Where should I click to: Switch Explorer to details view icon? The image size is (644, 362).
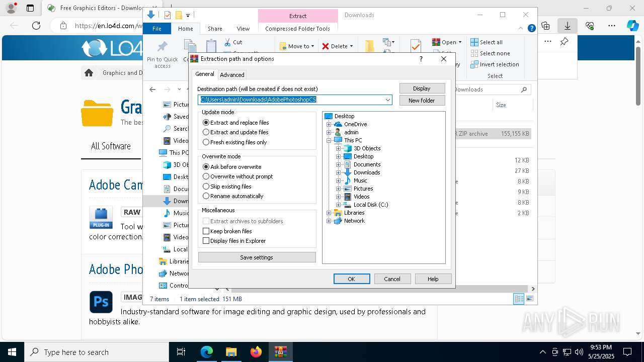(518, 299)
